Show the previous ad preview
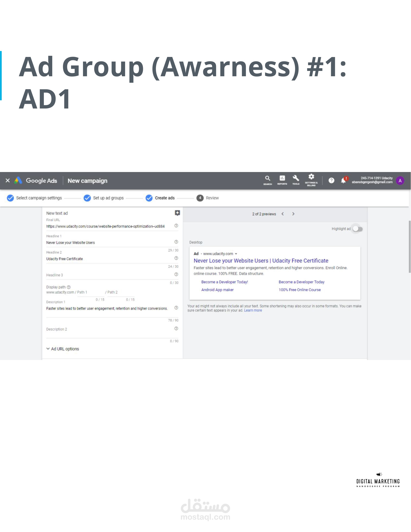411x532 pixels. (283, 214)
